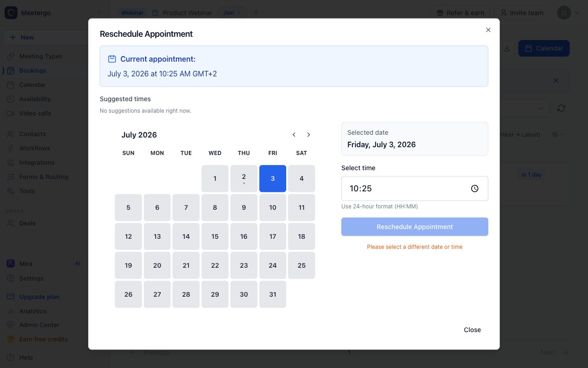Go to previous month in calendar
Screen dimensions: 588x368
(x=294, y=135)
